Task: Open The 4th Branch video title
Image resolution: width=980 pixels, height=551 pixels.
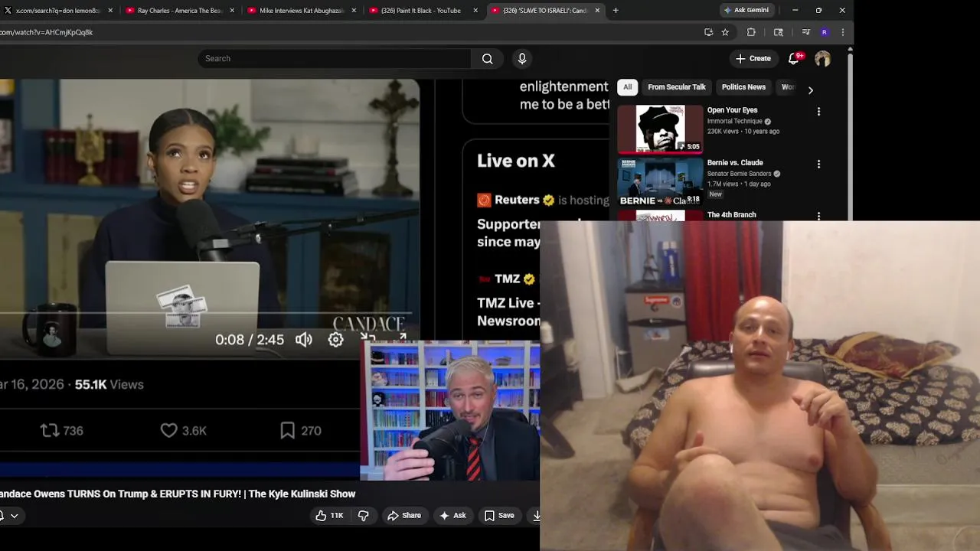Action: click(x=731, y=215)
